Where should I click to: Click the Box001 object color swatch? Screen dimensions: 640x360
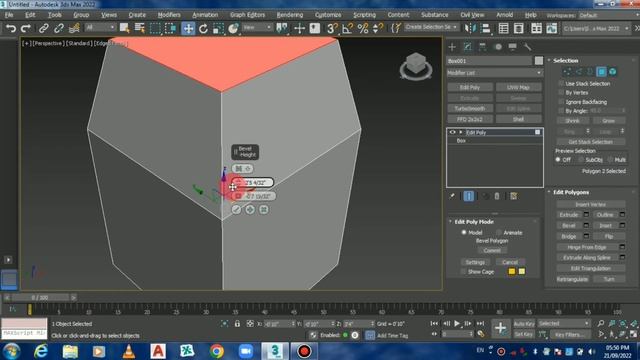pyautogui.click(x=539, y=61)
